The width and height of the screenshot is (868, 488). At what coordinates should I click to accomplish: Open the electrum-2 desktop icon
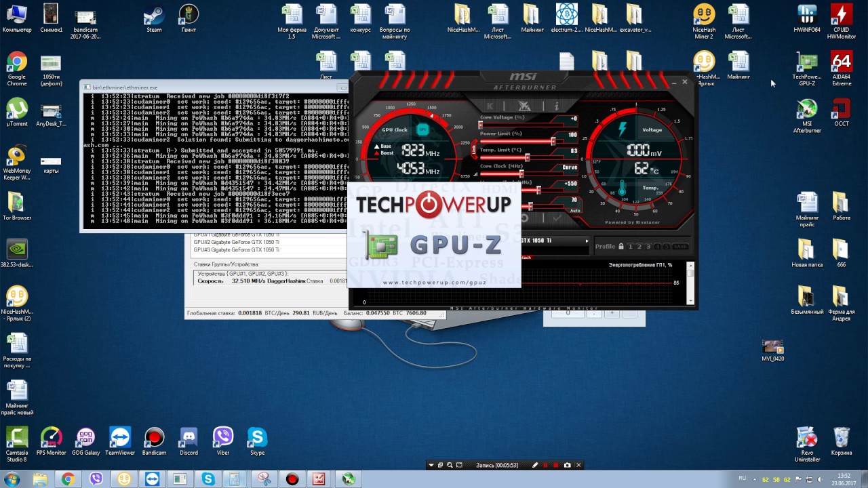coord(566,18)
